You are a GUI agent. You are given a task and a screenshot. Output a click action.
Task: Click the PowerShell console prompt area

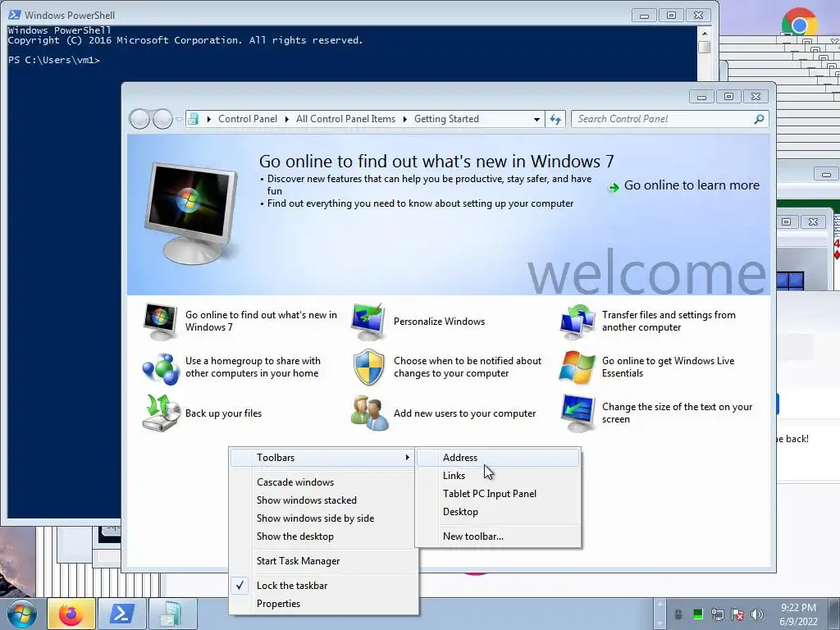coord(53,60)
